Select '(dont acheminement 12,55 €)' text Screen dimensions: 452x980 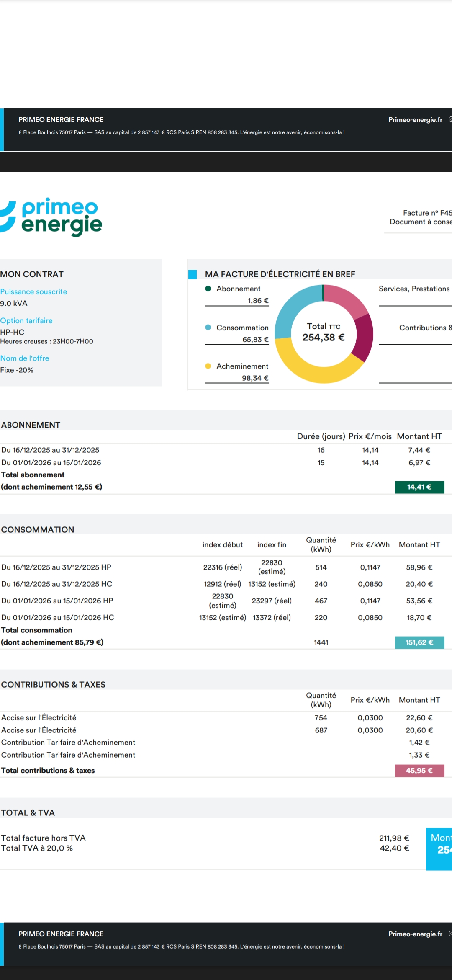[x=51, y=487]
